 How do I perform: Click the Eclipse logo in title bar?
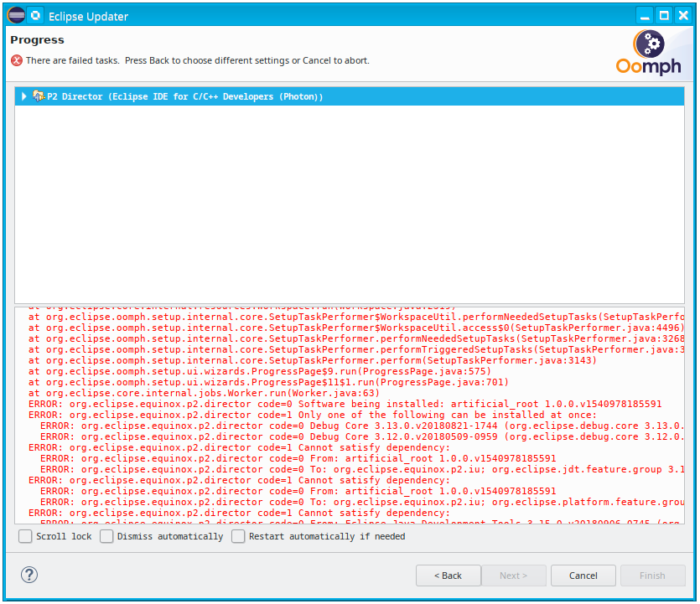click(16, 16)
